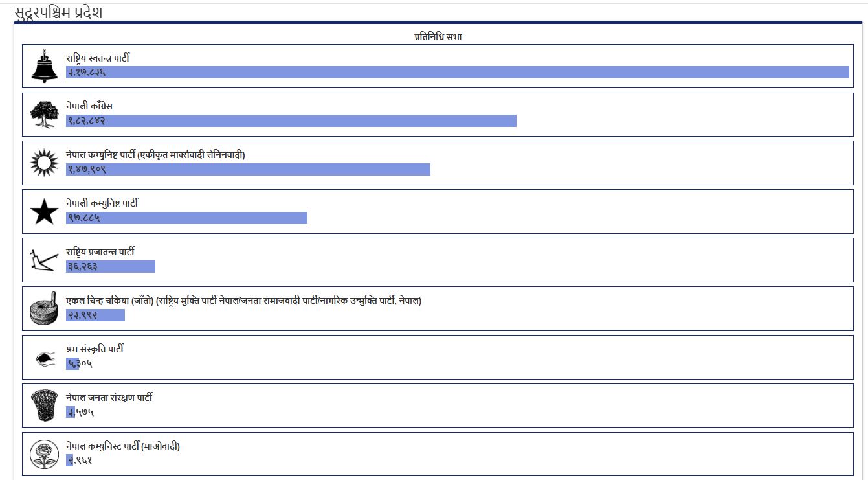Screen dimensions: 868x480
Task: Select the नेपाल जनता संरक्षण पार्टी symbol
Action: [x=44, y=406]
